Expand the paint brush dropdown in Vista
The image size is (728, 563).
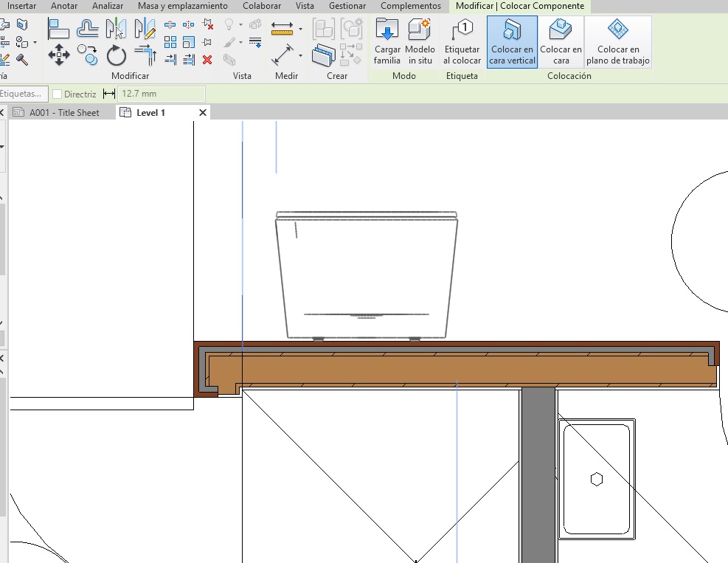[241, 42]
